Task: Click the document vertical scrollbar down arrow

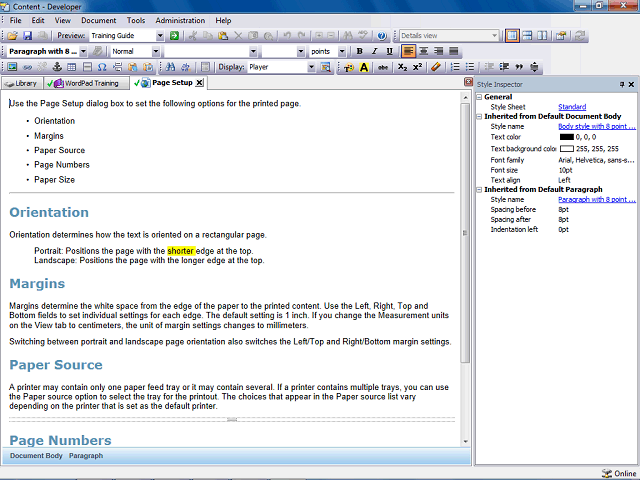Action: coord(465,441)
